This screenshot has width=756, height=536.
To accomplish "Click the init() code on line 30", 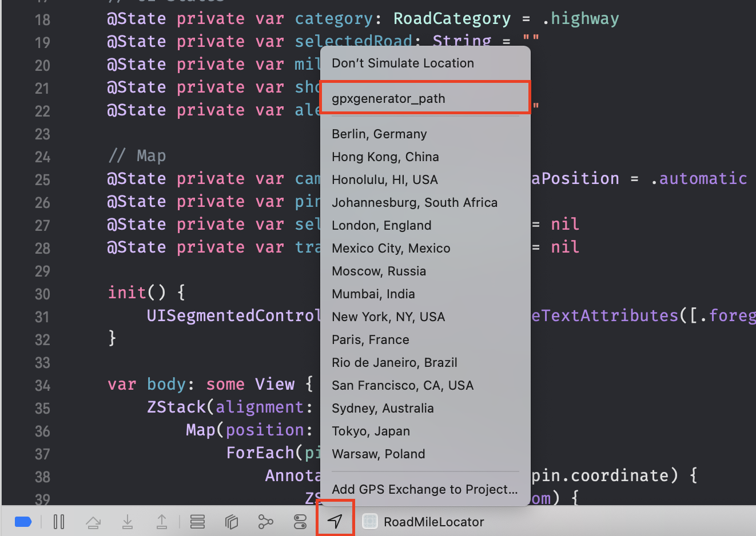I will pos(137,293).
